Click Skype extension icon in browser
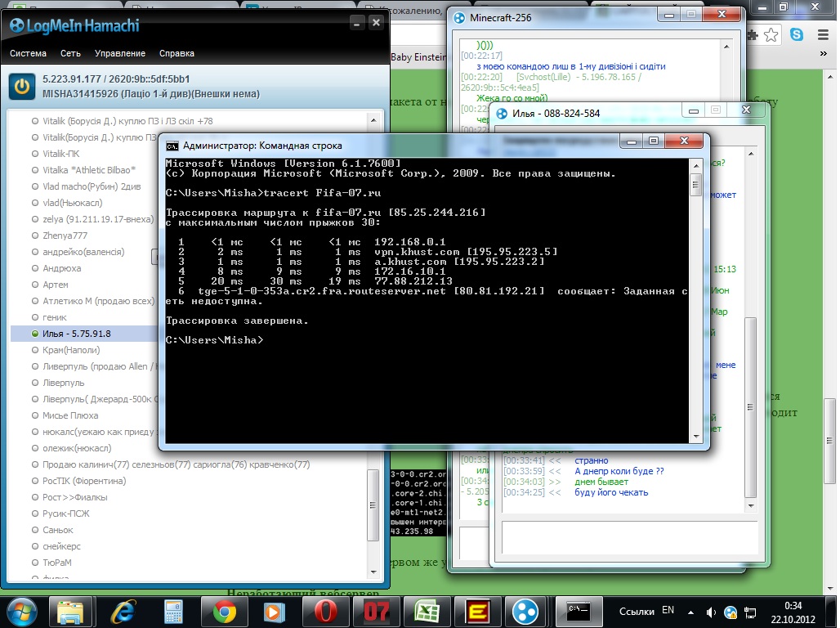This screenshot has width=840, height=628. (x=797, y=35)
